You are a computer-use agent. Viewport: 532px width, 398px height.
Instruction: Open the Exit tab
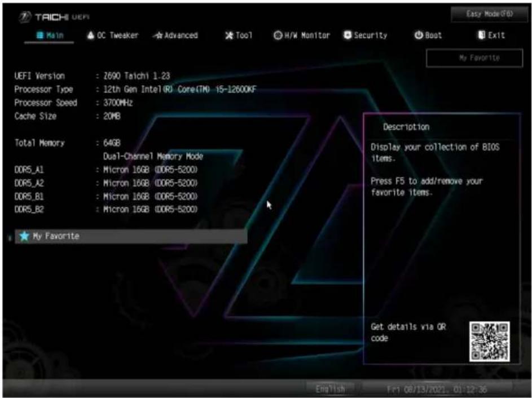click(491, 35)
